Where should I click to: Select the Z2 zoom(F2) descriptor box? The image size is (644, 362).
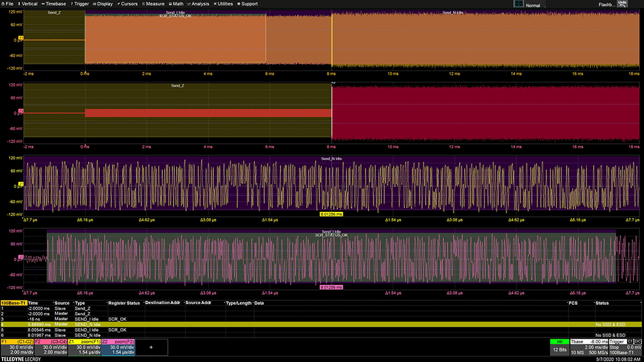118,347
